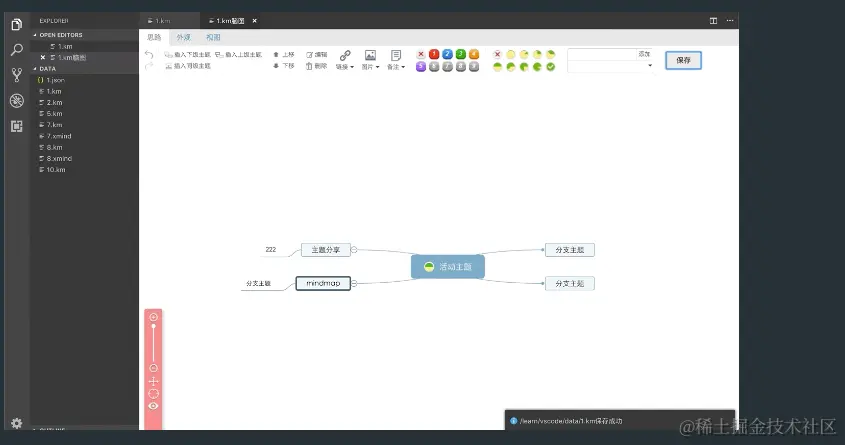Switch to the 思路 tab
The image size is (845, 445).
click(x=154, y=37)
